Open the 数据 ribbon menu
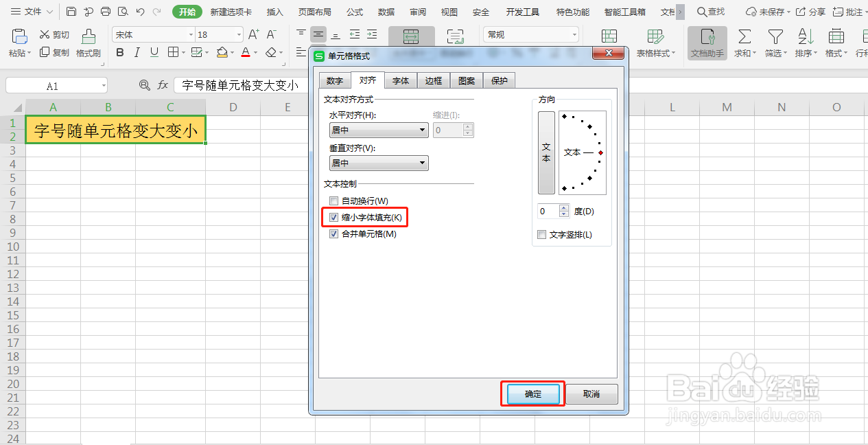 (x=386, y=11)
